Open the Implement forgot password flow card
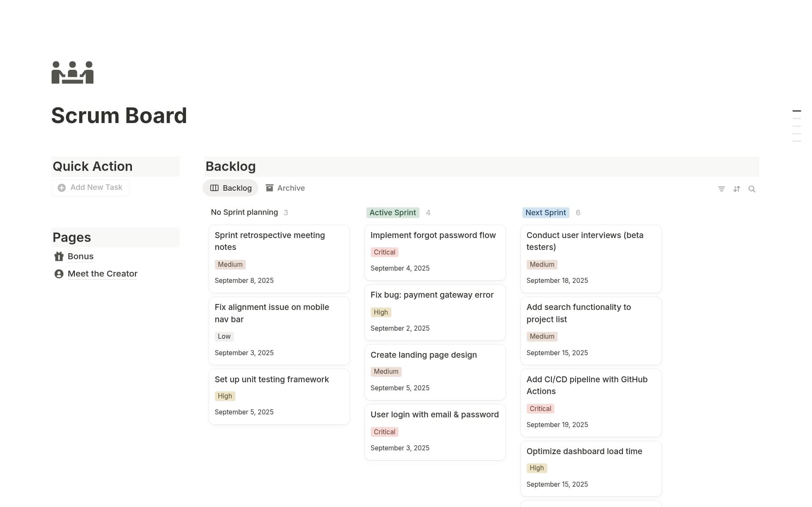The height and width of the screenshot is (507, 812). pos(433,235)
